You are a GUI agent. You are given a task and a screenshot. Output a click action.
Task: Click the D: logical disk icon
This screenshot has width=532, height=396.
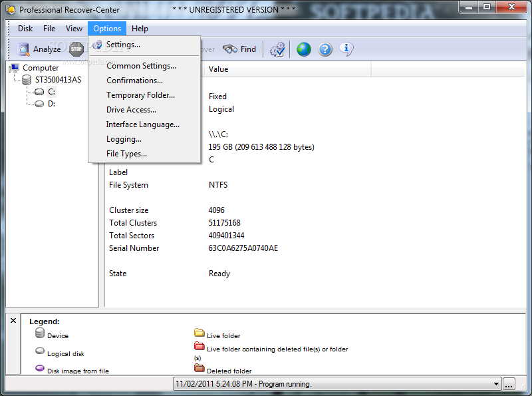coord(39,104)
